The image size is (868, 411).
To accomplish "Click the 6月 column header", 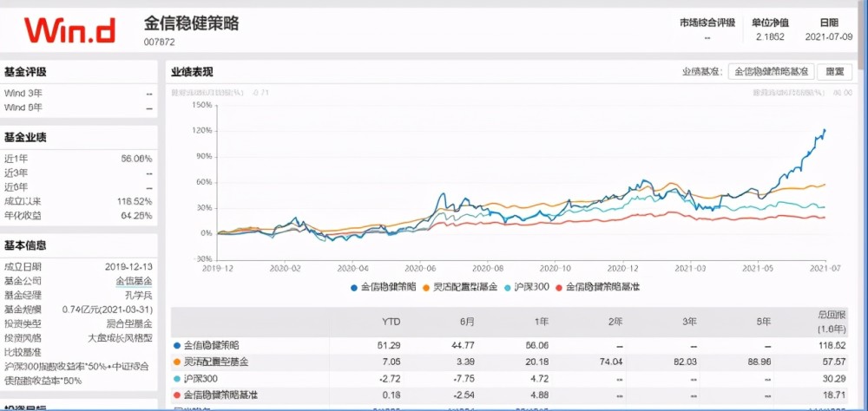I will (466, 322).
